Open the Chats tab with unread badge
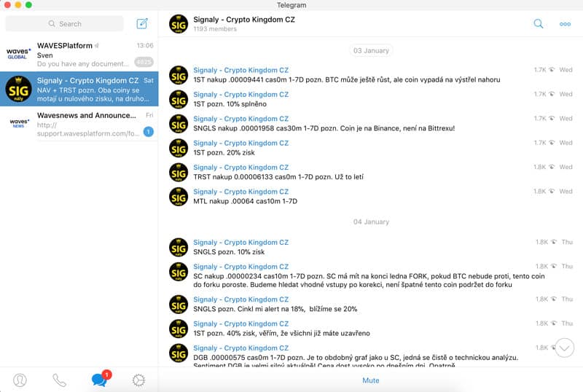The width and height of the screenshot is (583, 392). point(100,380)
